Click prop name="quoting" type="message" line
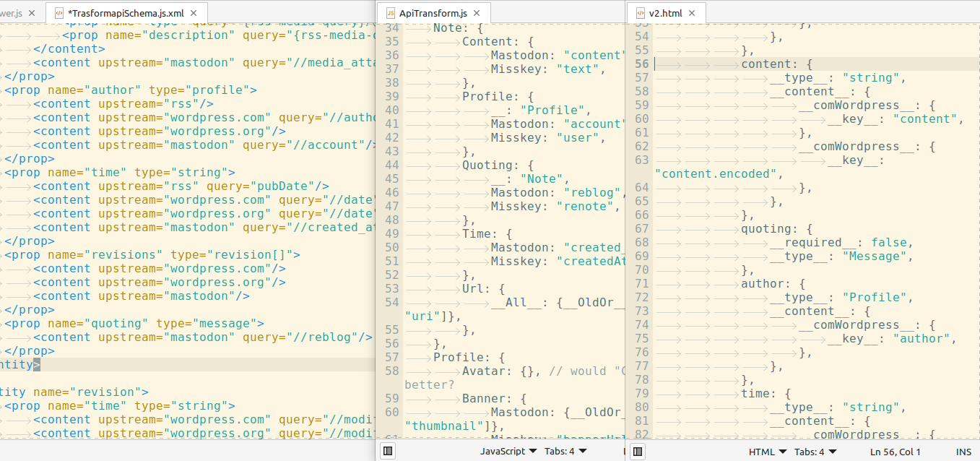The height and width of the screenshot is (461, 980). coord(134,324)
